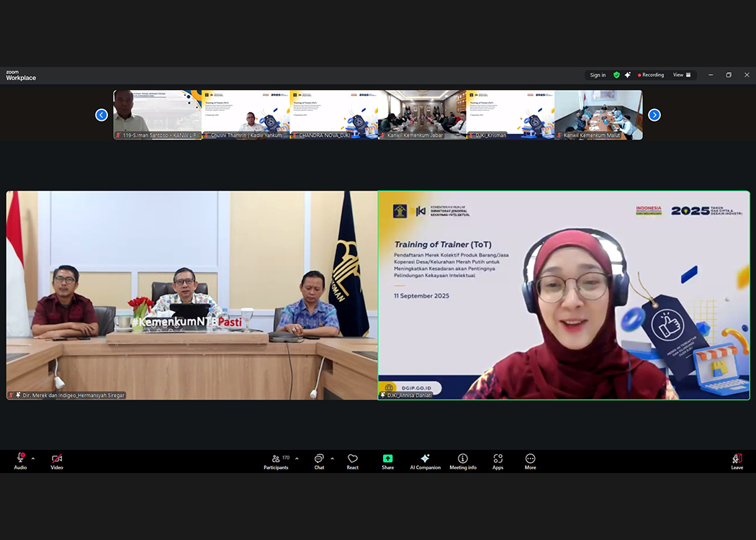
Task: Click the green encryption shield icon
Action: tap(616, 75)
